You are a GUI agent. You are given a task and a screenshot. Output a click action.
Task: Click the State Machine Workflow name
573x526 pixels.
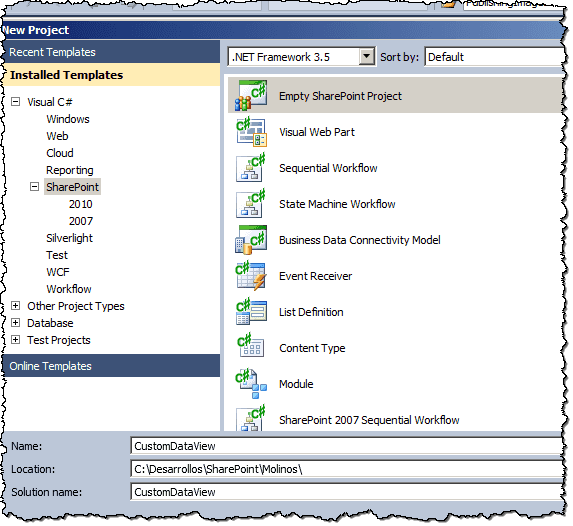[x=337, y=204]
